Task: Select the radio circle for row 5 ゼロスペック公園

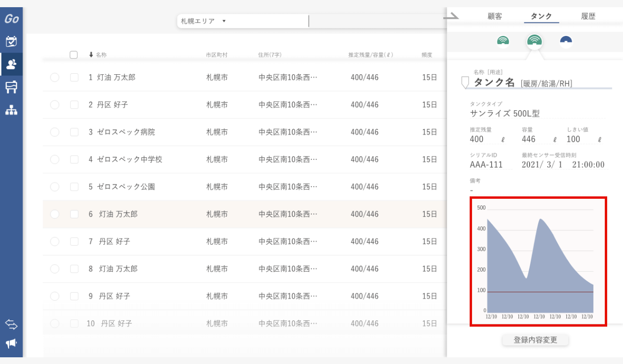Action: [x=55, y=186]
